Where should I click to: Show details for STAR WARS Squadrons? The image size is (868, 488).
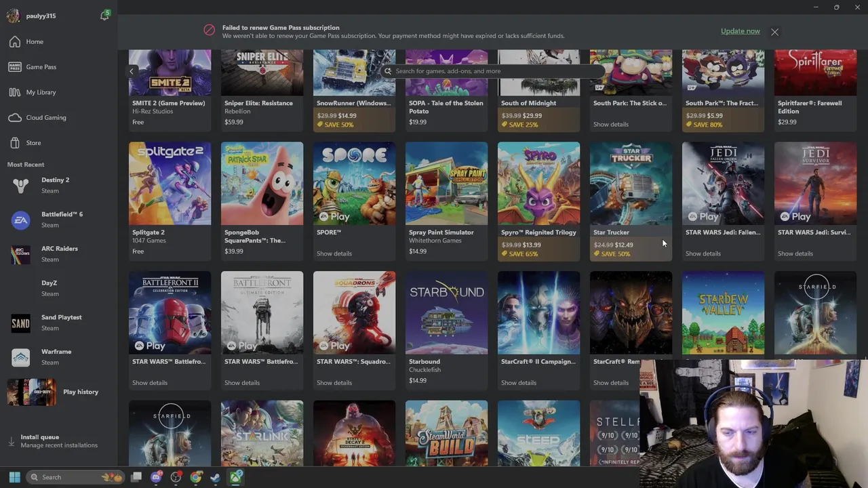point(334,383)
